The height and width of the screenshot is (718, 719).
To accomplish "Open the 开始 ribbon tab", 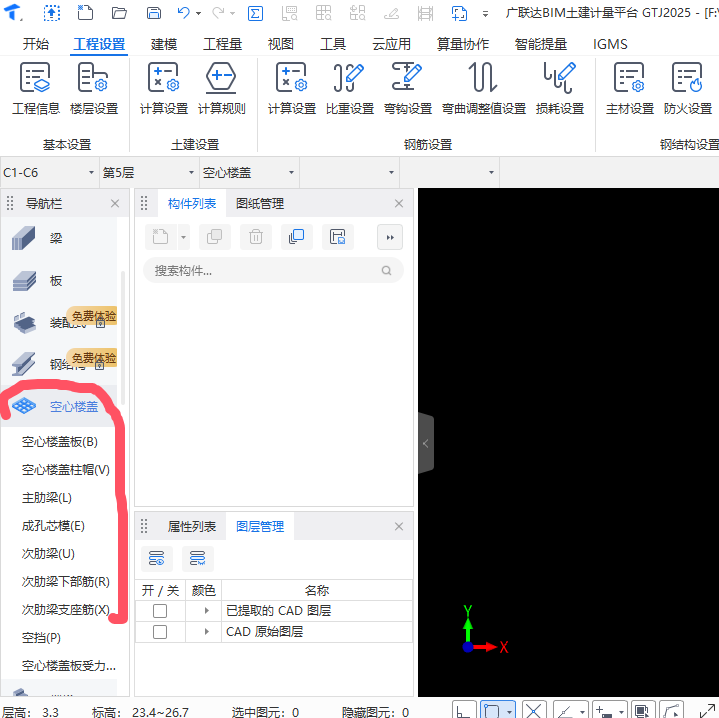I will click(x=35, y=44).
